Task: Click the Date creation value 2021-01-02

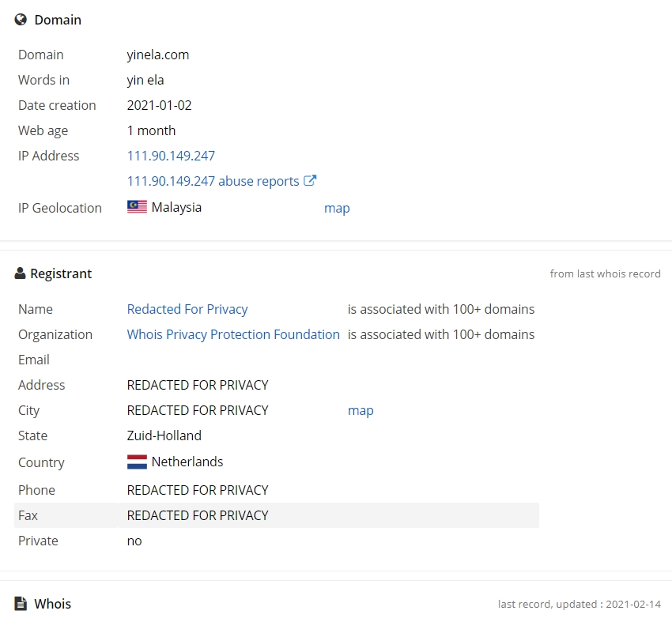Action: [x=160, y=105]
